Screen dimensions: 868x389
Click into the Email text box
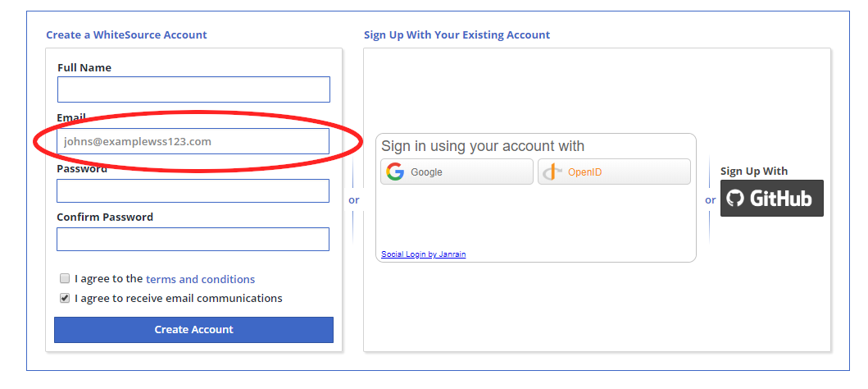(193, 141)
